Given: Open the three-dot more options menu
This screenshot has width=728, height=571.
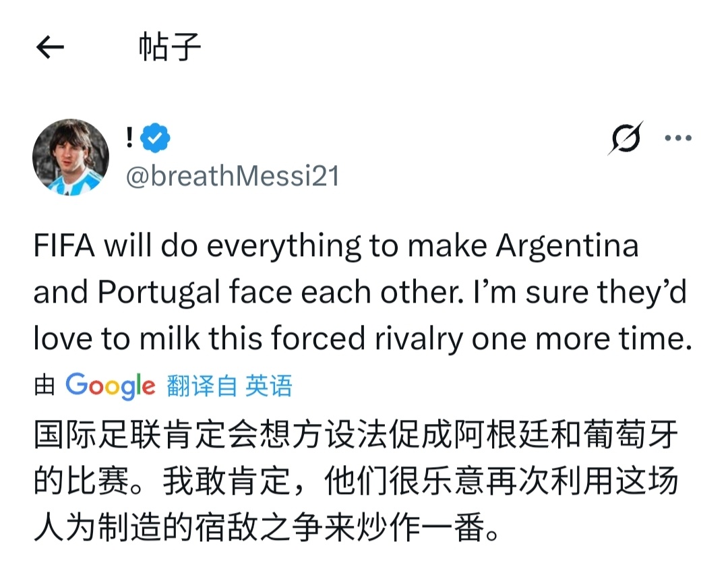Looking at the screenshot, I should 678,138.
